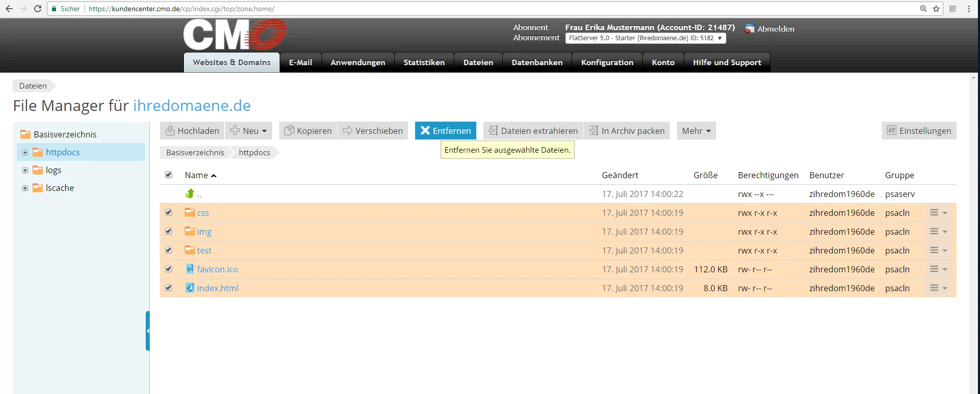Select the Websites & Domains tab
The height and width of the screenshot is (394, 980).
232,62
